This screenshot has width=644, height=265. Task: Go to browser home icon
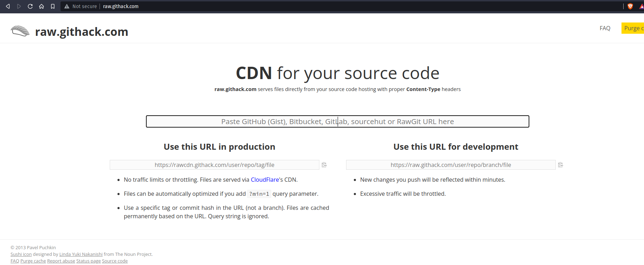point(42,6)
